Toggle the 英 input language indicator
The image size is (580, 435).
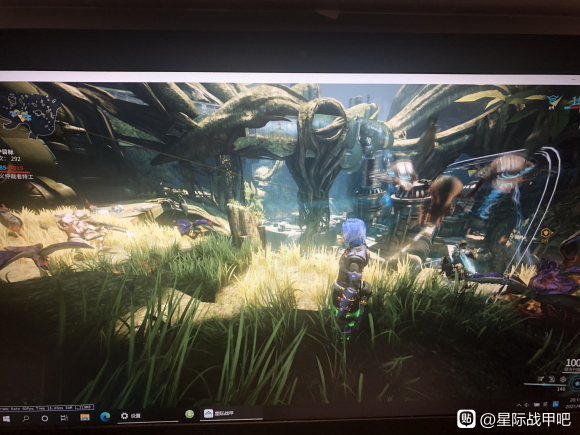pyautogui.click(x=545, y=405)
